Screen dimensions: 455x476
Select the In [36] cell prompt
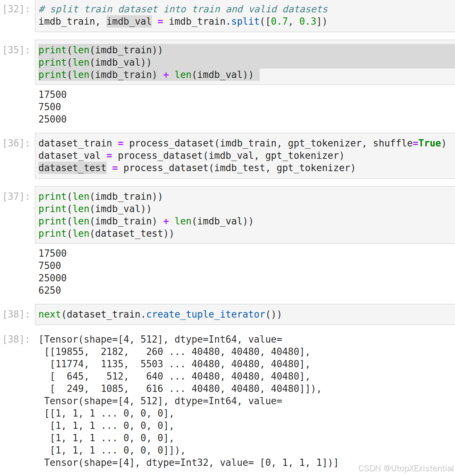click(16, 143)
